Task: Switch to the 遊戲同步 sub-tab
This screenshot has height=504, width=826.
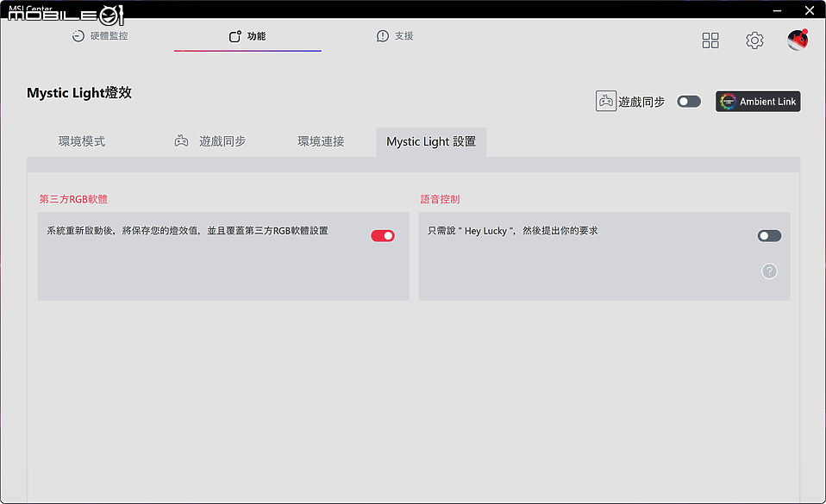Action: 210,141
